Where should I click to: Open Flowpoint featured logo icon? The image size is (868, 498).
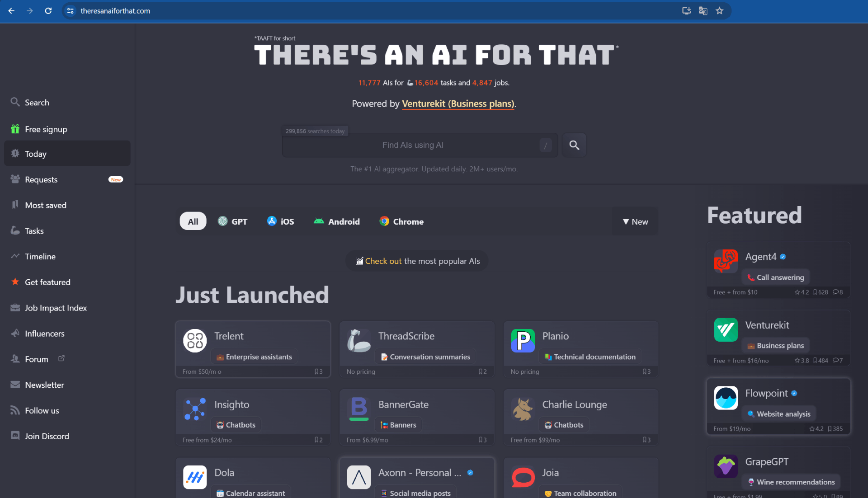coord(726,398)
